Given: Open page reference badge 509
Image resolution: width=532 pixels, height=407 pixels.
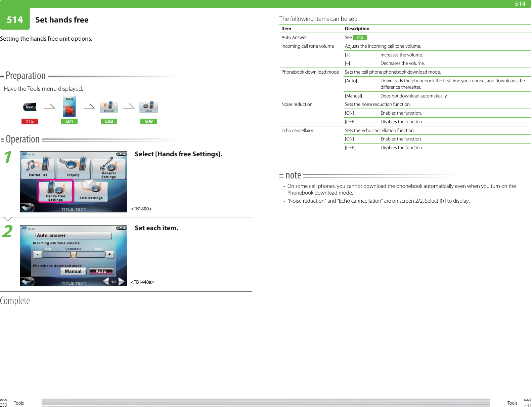Looking at the screenshot, I should (148, 121).
